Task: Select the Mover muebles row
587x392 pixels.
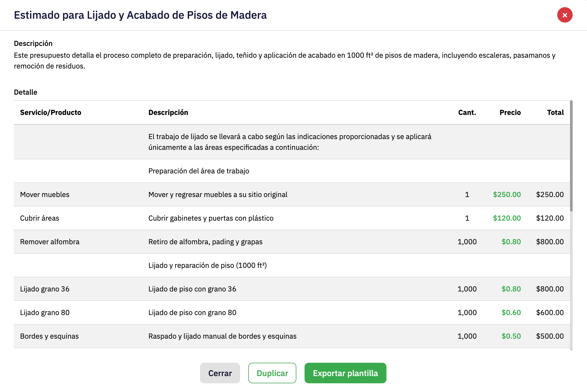Action: 45,194
